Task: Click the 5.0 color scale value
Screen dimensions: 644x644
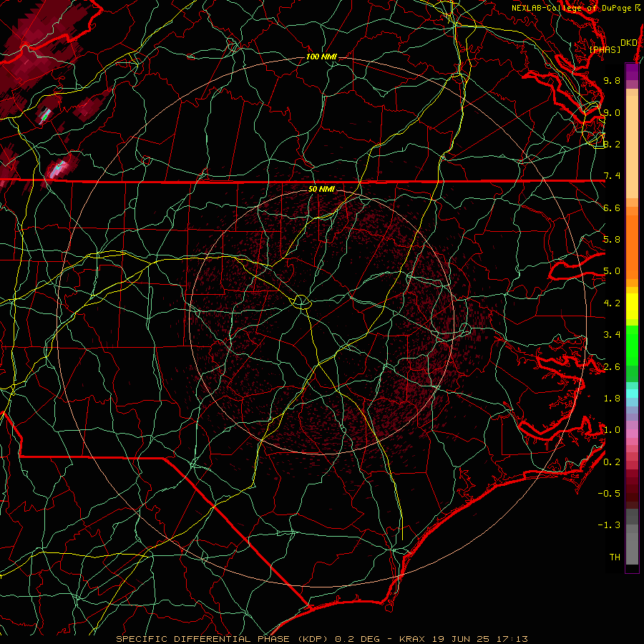Action: [612, 271]
